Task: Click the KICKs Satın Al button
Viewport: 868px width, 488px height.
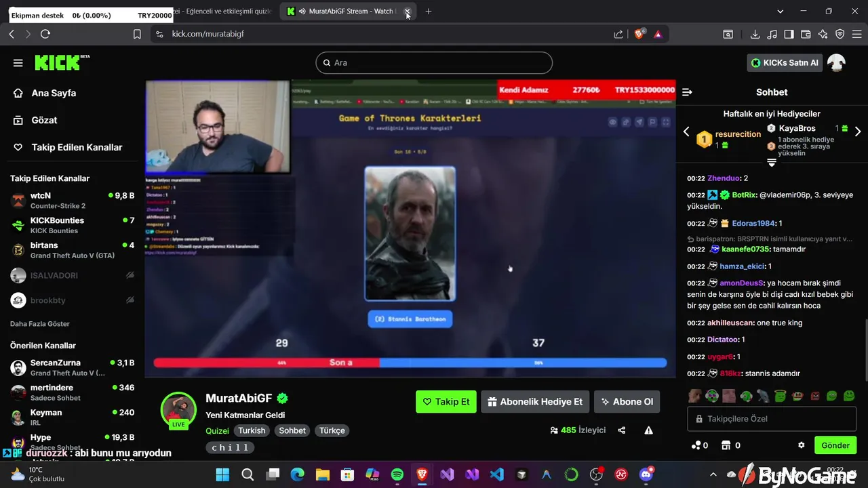Action: tap(785, 62)
